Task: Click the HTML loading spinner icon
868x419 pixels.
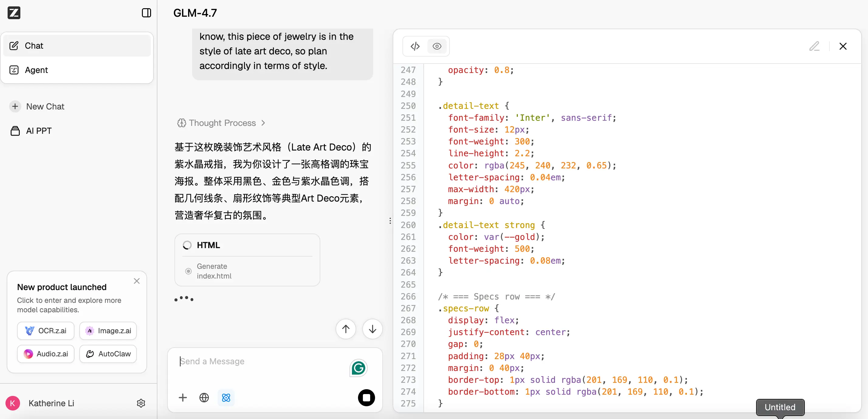Action: [187, 245]
